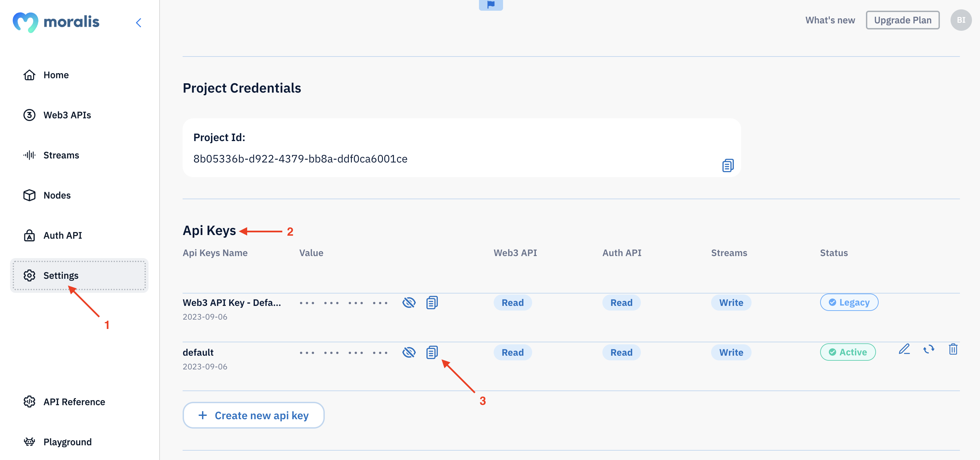Image resolution: width=980 pixels, height=460 pixels.
Task: Open the BI user avatar menu
Action: tap(961, 20)
